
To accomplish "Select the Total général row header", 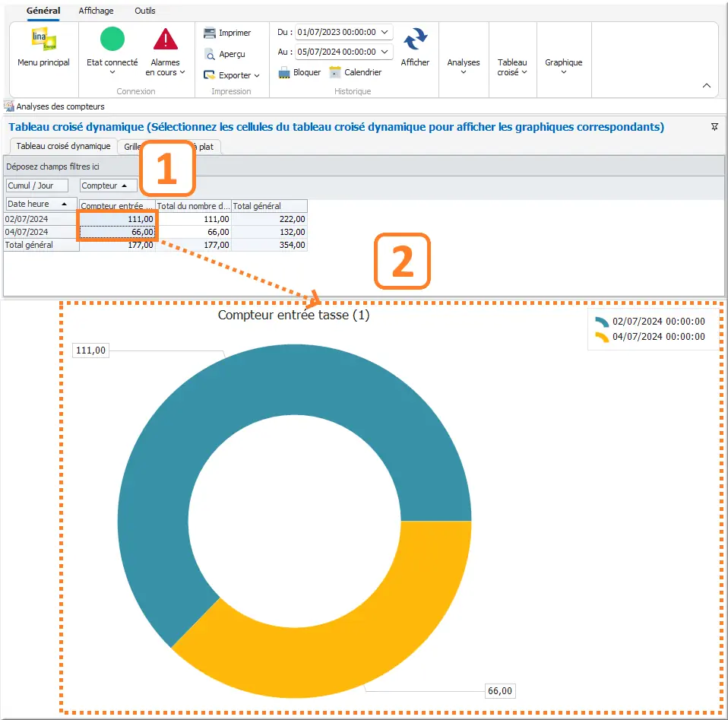I will tap(41, 245).
